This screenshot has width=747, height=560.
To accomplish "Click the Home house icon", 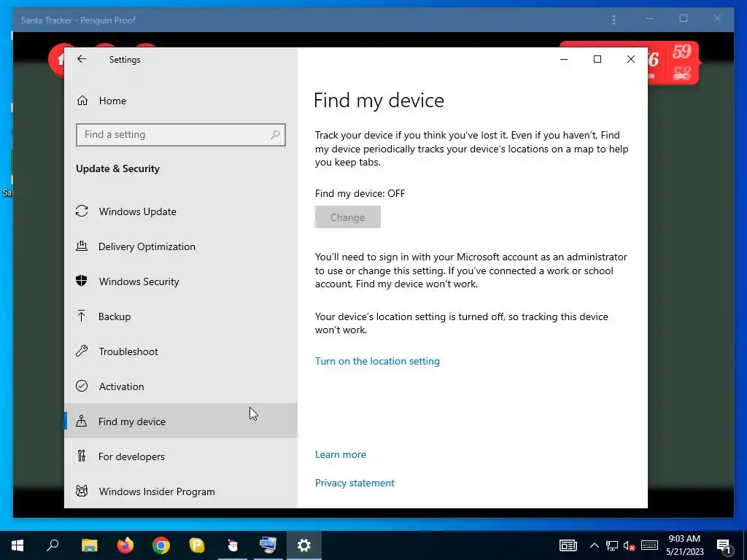I will tap(82, 101).
